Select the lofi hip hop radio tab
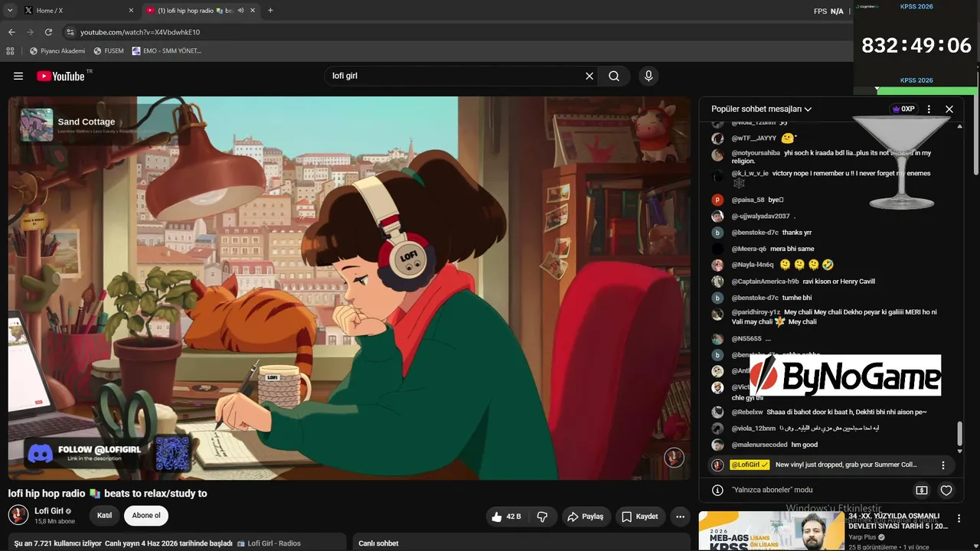Image resolution: width=980 pixels, height=551 pixels. 201,11
